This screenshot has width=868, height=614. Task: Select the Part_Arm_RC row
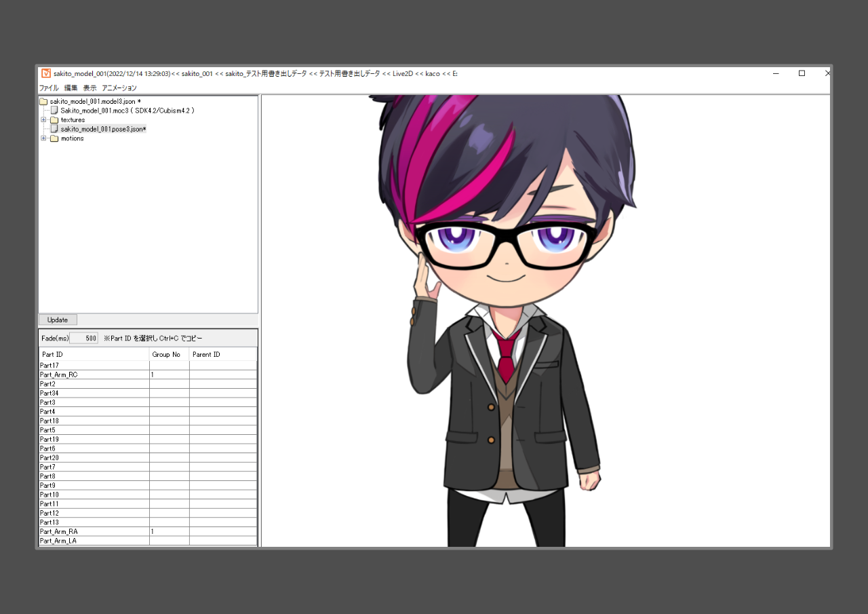coord(148,375)
